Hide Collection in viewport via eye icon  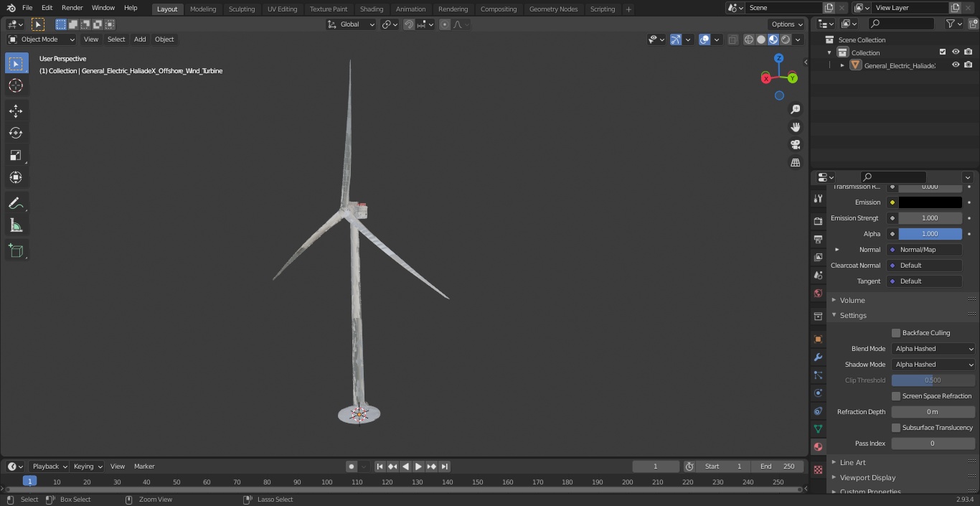(x=956, y=52)
